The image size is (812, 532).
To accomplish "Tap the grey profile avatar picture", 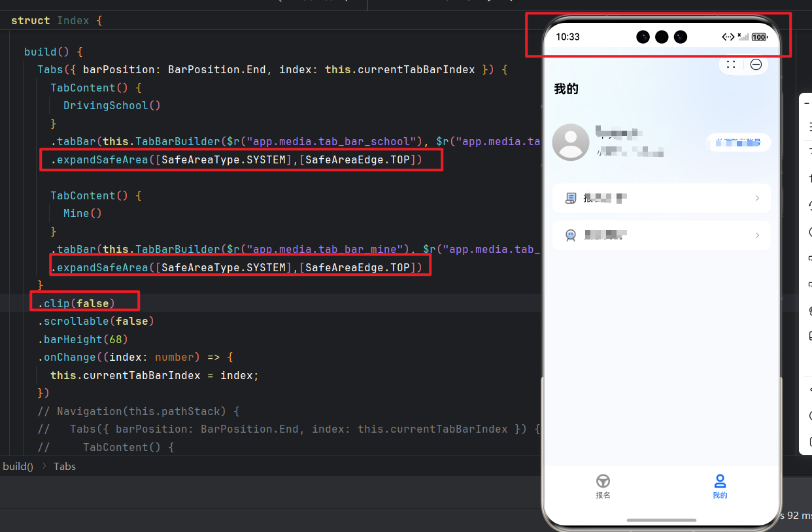I will tap(570, 142).
